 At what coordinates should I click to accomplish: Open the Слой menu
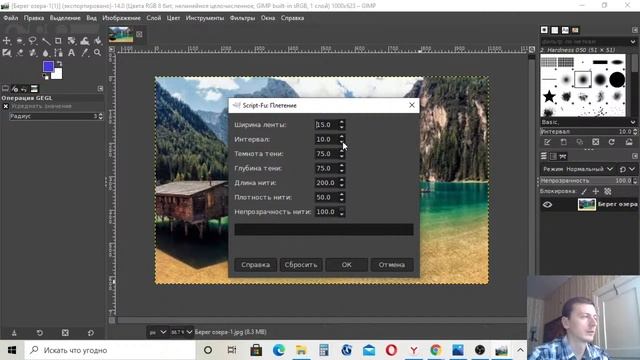pos(154,18)
